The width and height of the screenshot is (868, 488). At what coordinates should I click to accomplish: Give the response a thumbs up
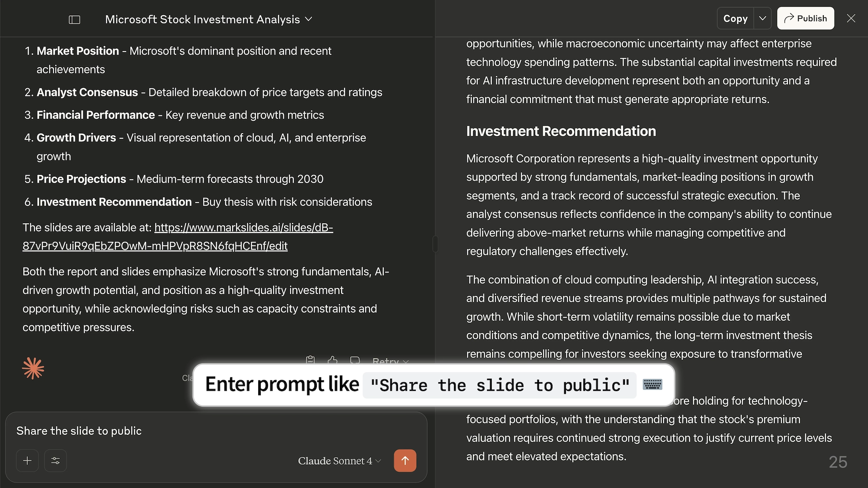pos(333,360)
